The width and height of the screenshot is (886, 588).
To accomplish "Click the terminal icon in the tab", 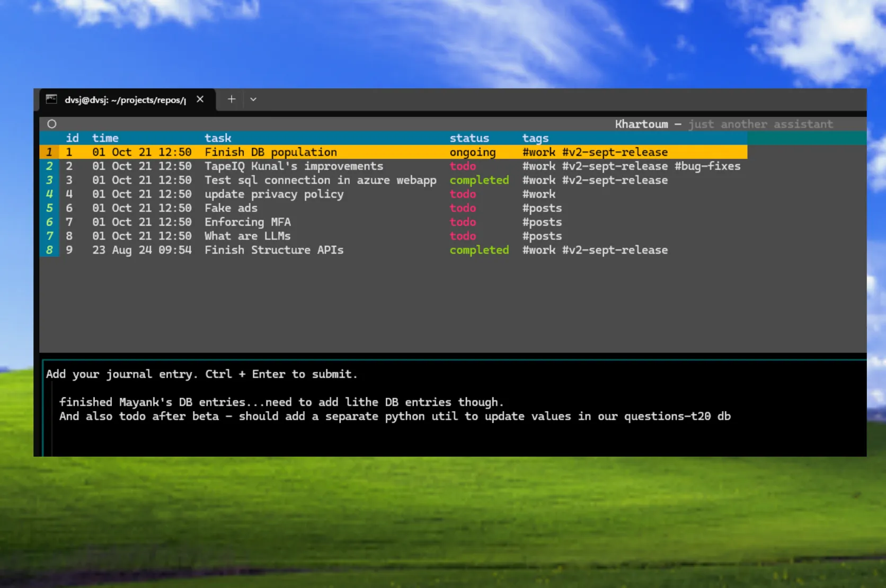I will [51, 99].
